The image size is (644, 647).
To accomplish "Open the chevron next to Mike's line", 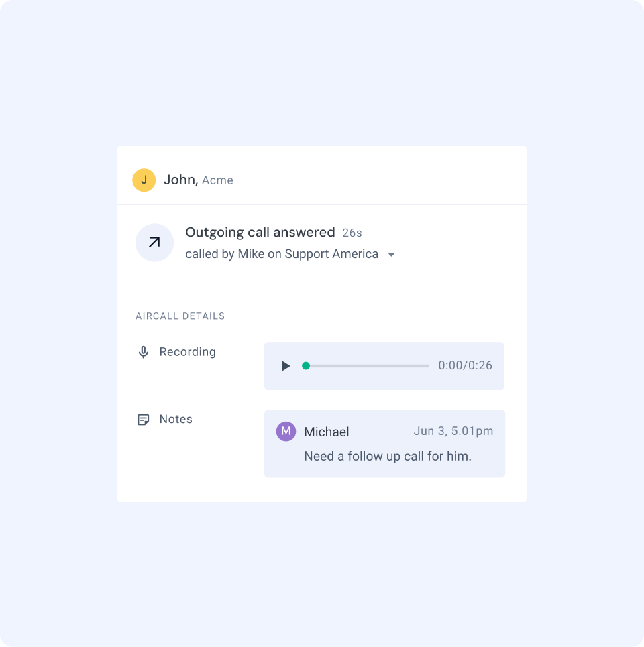I will click(391, 254).
